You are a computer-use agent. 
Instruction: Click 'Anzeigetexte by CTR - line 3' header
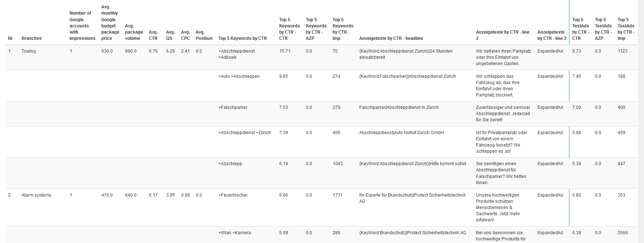552,35
